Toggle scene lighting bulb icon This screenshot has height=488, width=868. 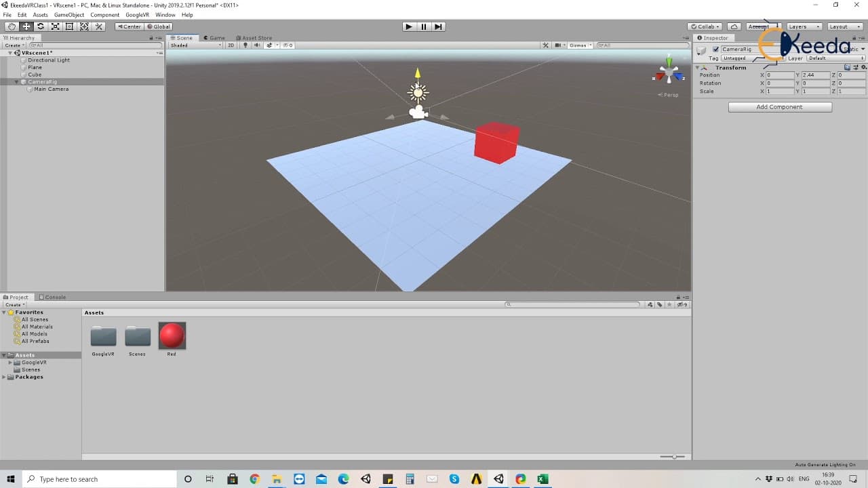pos(245,45)
